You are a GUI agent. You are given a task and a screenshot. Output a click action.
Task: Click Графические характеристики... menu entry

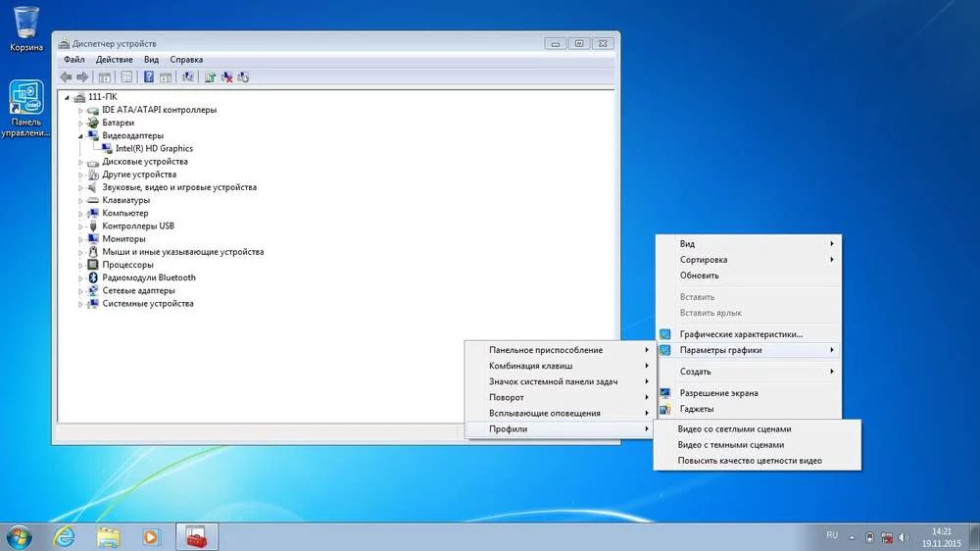point(741,334)
